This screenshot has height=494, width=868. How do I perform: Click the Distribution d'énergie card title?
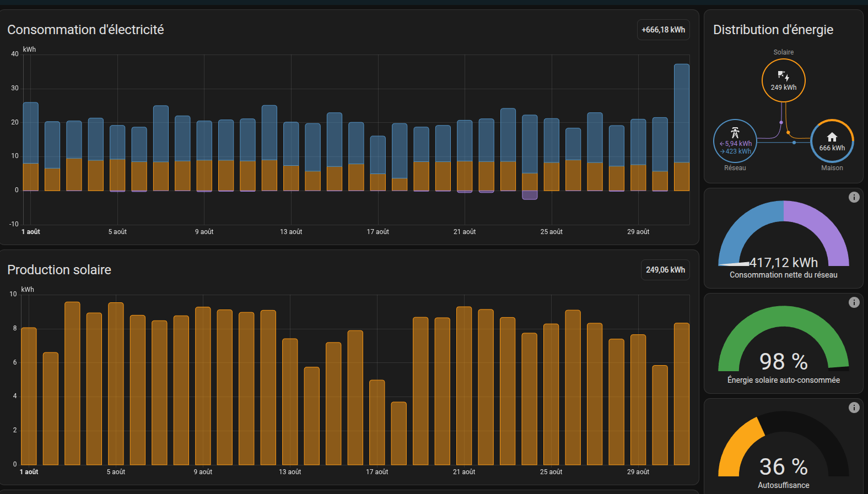click(773, 30)
